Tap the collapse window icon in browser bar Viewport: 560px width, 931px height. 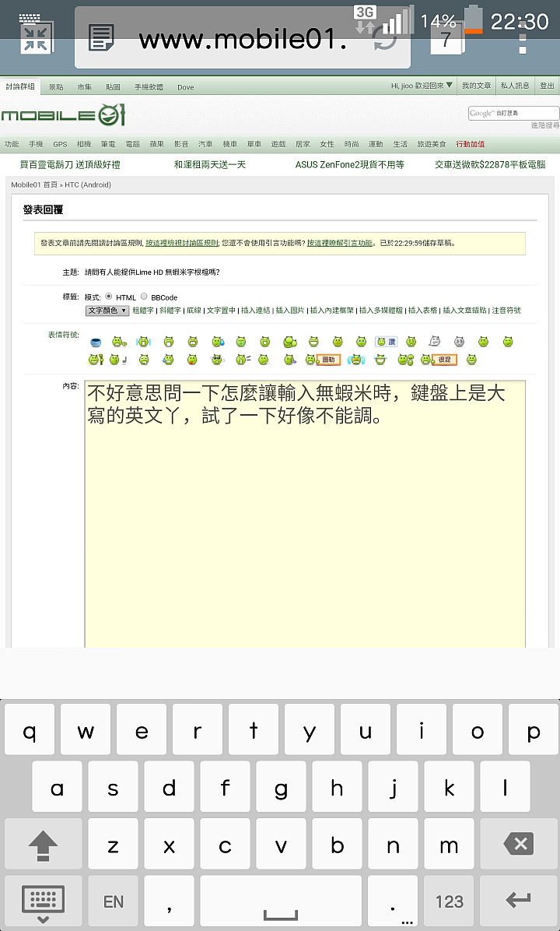[x=37, y=37]
